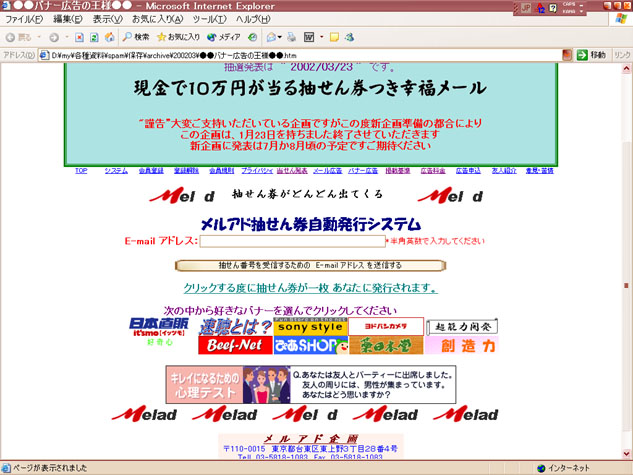The image size is (633, 475).
Task: Open the Media (メディア) toolbar button
Action: [224, 37]
